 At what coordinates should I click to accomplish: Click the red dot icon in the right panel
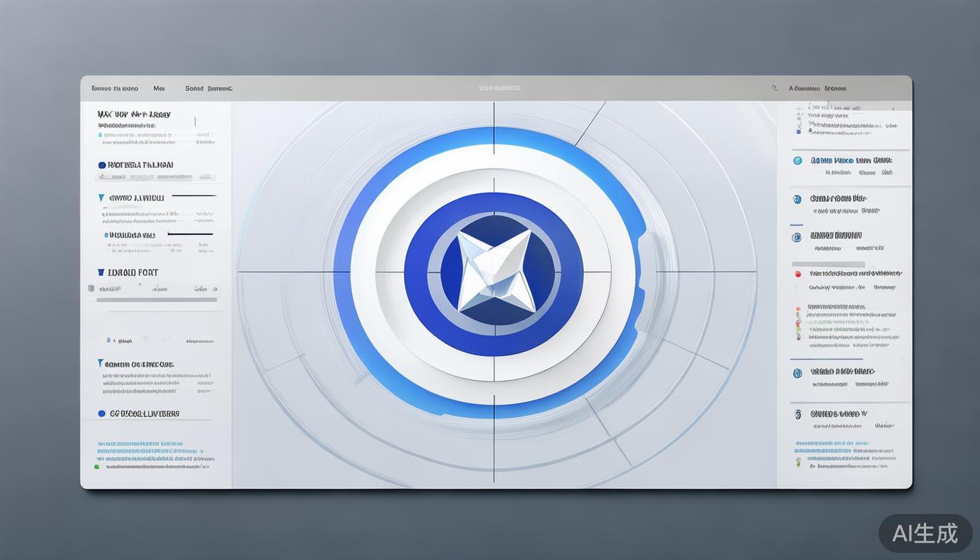797,274
